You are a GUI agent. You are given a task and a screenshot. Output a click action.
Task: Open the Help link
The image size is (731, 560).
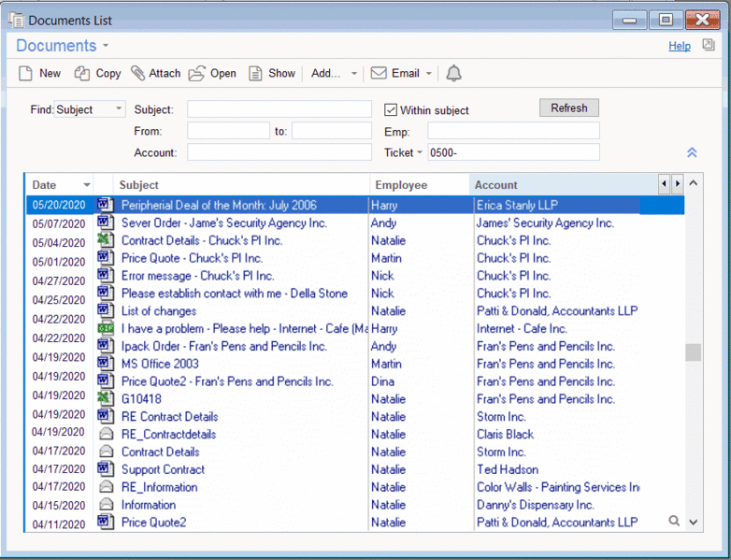(x=680, y=46)
